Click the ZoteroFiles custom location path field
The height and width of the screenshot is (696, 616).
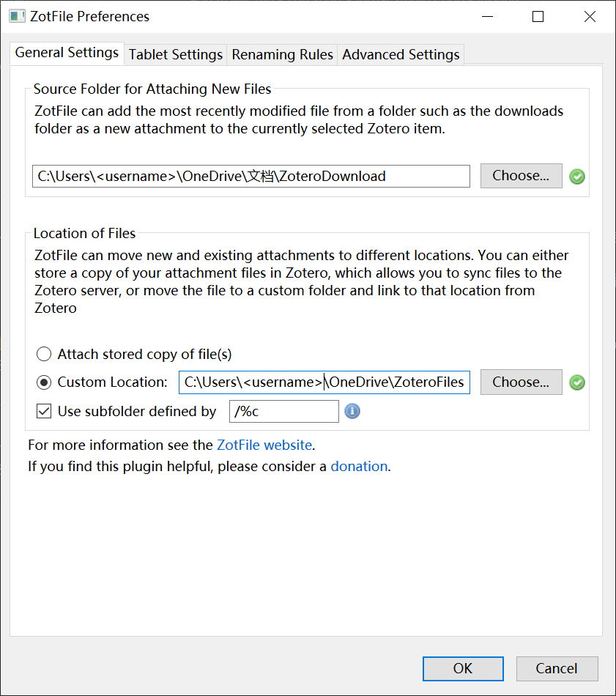click(x=324, y=382)
